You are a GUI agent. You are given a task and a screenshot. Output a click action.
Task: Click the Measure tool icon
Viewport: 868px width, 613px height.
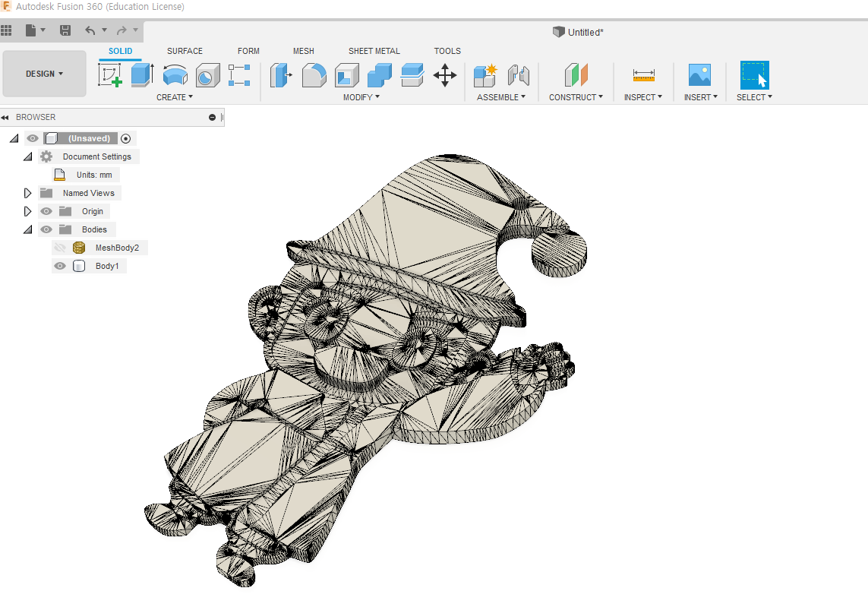point(644,74)
